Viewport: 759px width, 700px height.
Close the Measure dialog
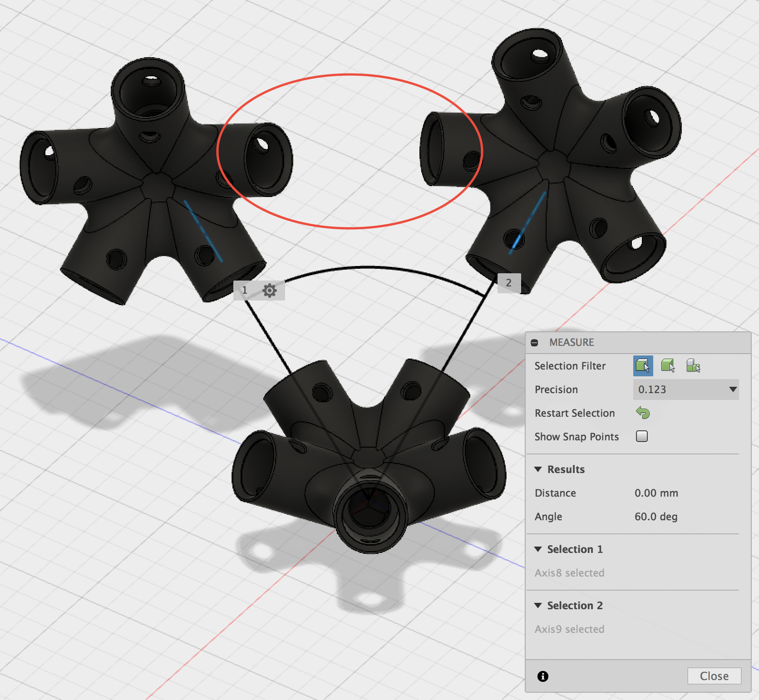pos(714,676)
